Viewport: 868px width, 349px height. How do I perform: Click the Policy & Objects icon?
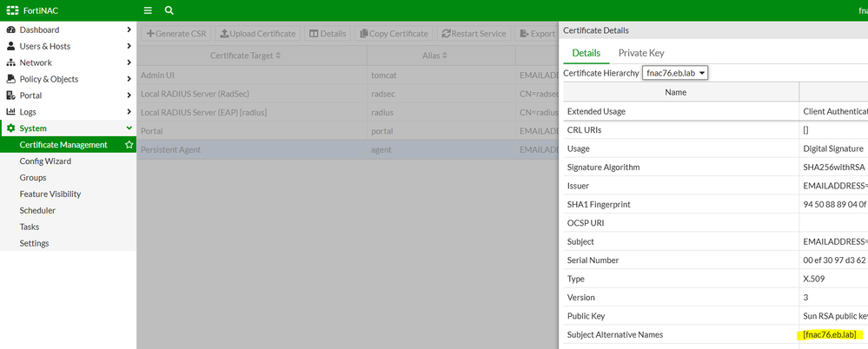tap(10, 79)
